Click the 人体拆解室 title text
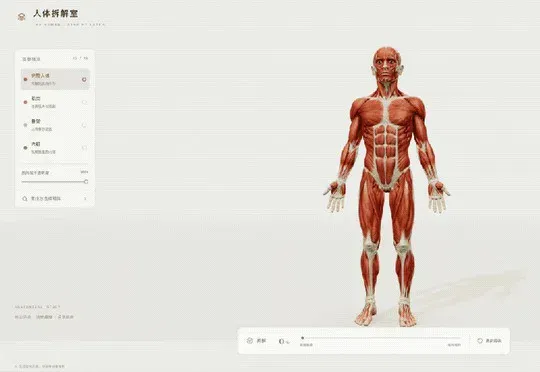This screenshot has height=372, width=540. tap(55, 14)
